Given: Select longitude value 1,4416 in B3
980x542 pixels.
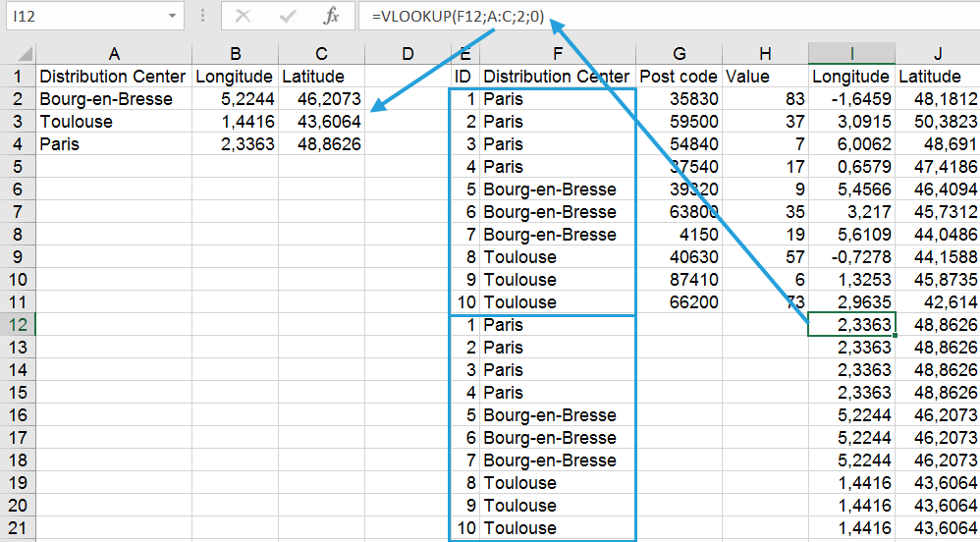Looking at the screenshot, I should (x=235, y=122).
